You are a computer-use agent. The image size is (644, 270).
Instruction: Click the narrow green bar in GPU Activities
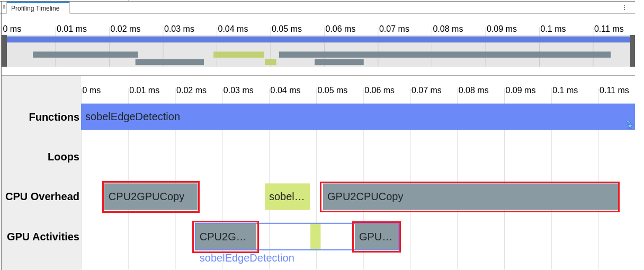click(x=316, y=237)
